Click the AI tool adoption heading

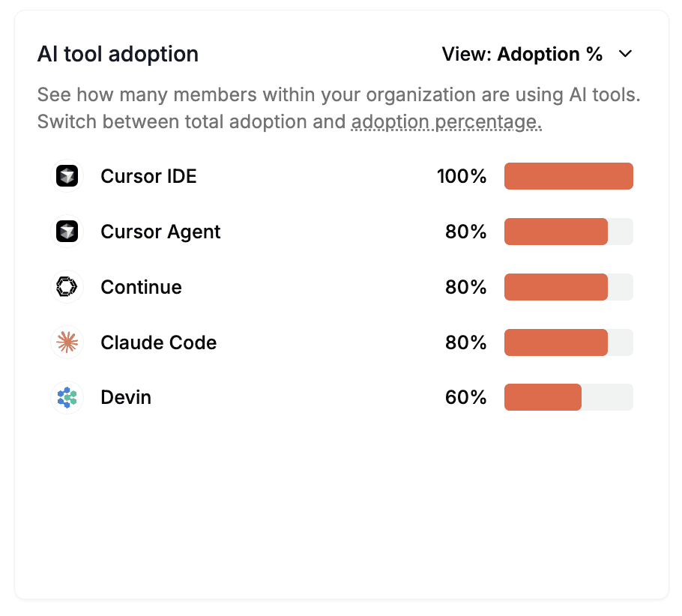[x=118, y=54]
